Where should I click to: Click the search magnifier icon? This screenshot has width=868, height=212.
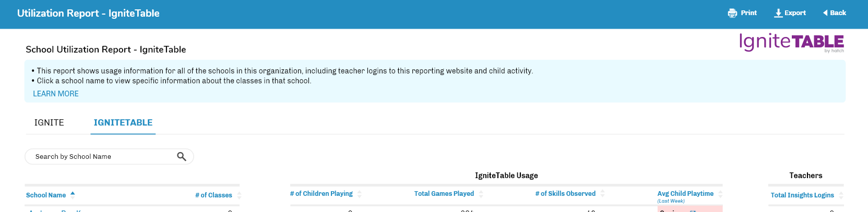point(182,156)
